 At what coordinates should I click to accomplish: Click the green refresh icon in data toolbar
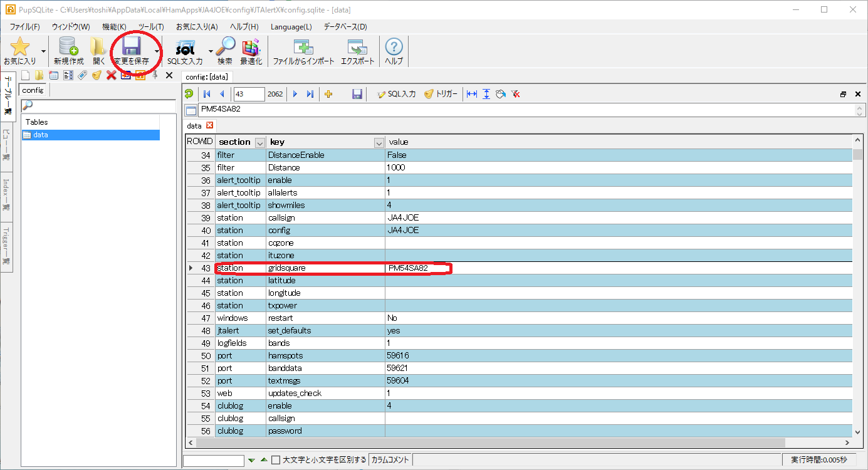(189, 94)
